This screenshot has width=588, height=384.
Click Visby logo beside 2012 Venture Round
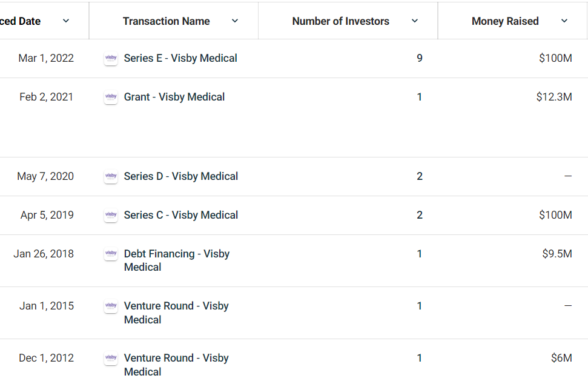click(111, 359)
